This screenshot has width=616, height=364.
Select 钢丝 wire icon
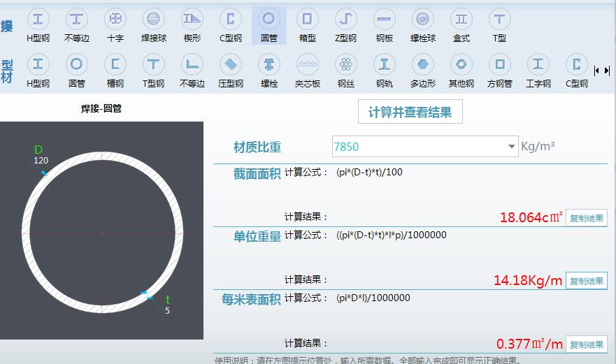pos(345,64)
